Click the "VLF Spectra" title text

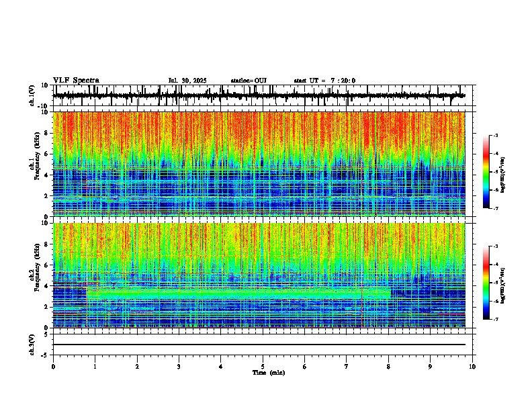[76, 81]
